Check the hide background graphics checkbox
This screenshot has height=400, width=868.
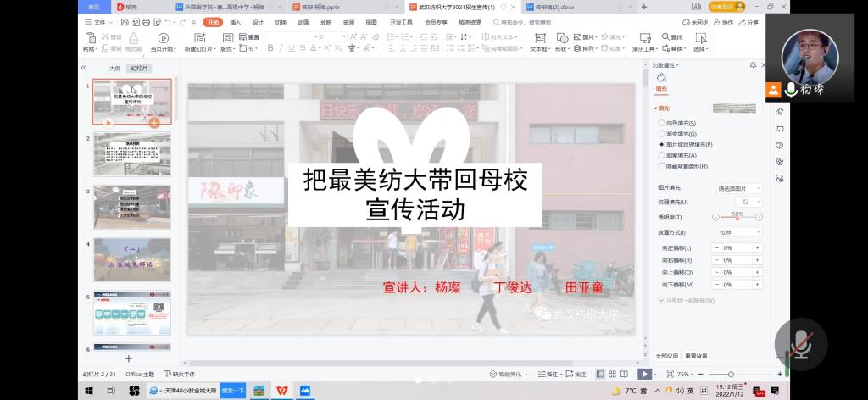[662, 166]
